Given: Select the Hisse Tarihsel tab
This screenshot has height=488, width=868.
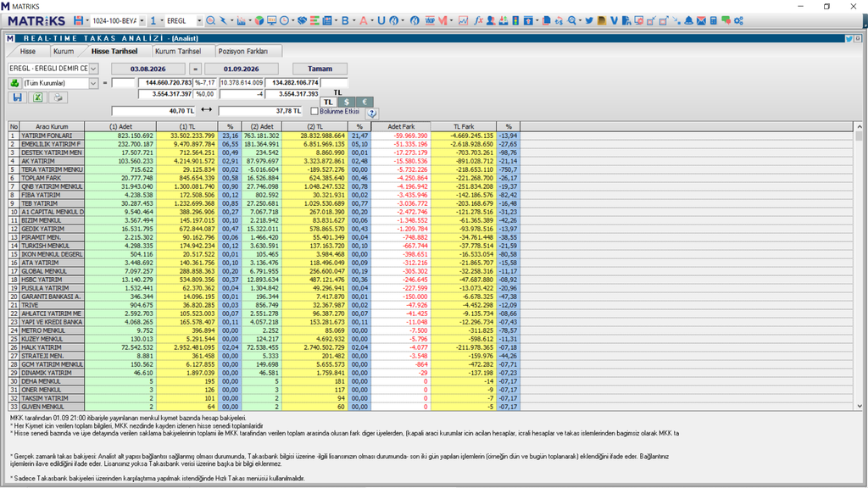Looking at the screenshot, I should point(114,51).
